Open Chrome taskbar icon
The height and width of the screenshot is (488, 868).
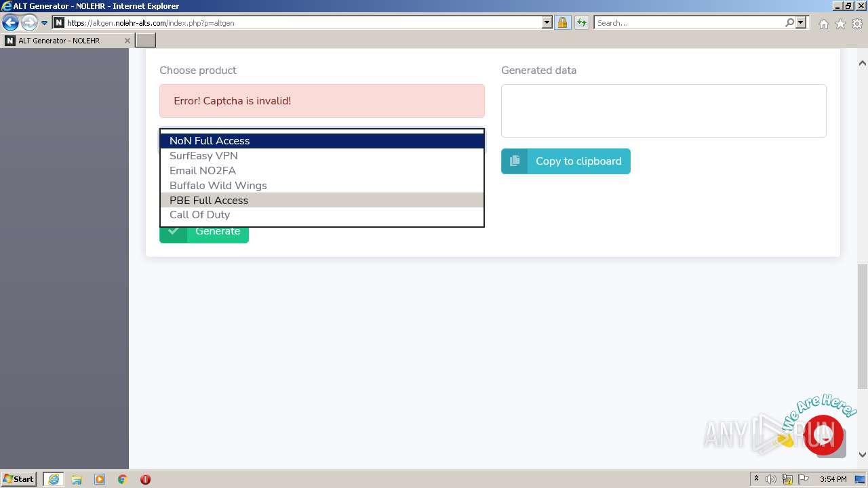pyautogui.click(x=123, y=479)
